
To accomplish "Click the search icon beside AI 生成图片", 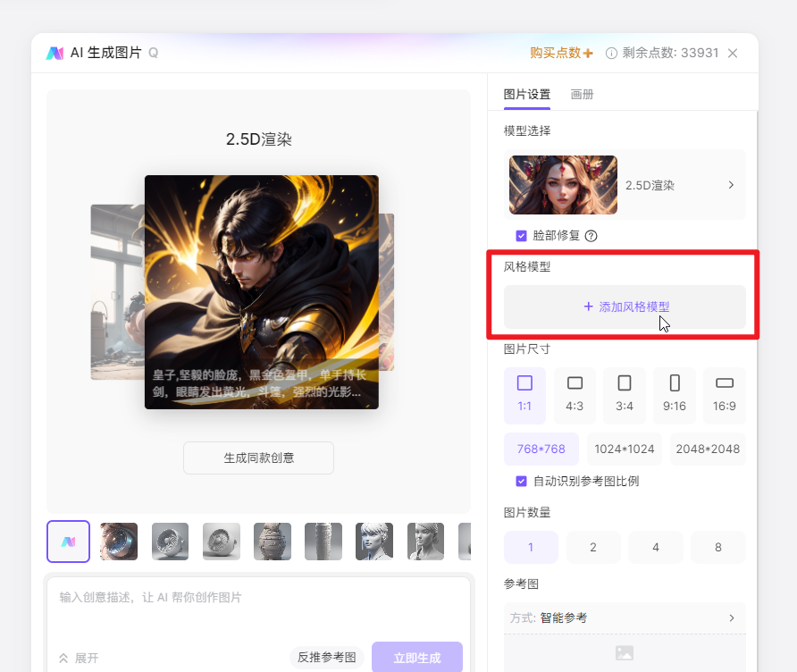I will click(x=153, y=53).
